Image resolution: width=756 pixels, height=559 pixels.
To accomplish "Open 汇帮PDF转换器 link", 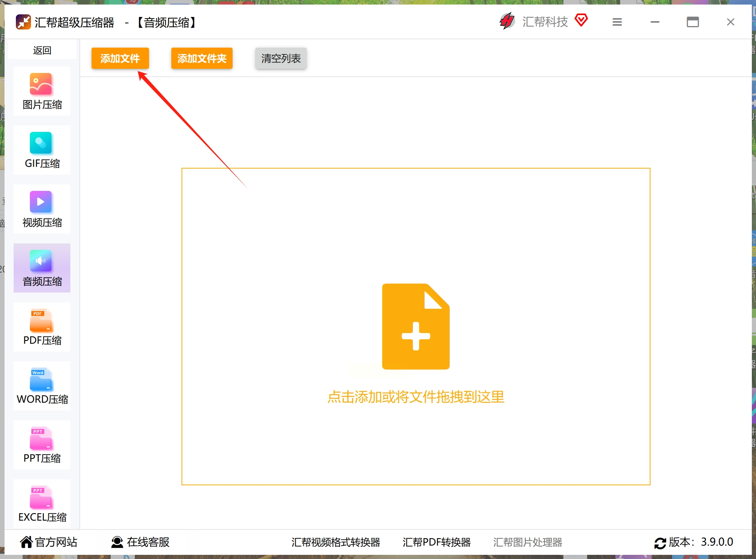I will [x=436, y=542].
